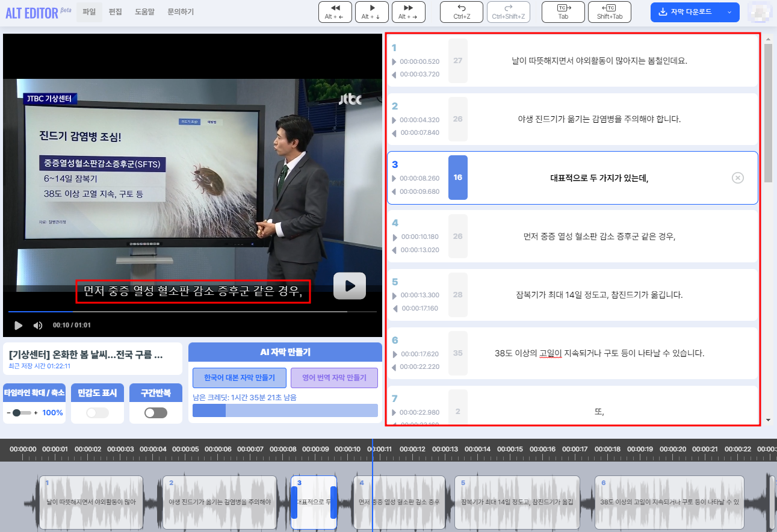The image size is (777, 532).
Task: Click the play button labeled Alt + ↓
Action: click(x=372, y=12)
